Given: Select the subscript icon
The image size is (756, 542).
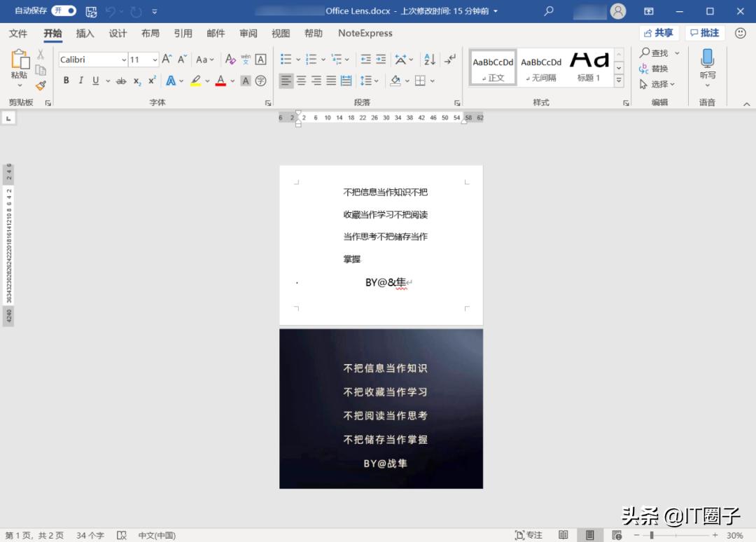Looking at the screenshot, I should (x=136, y=81).
